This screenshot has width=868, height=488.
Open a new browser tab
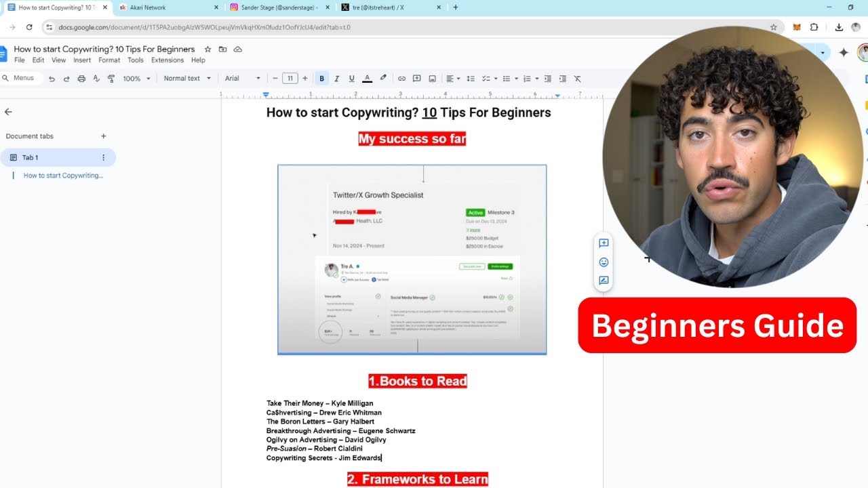tap(456, 7)
